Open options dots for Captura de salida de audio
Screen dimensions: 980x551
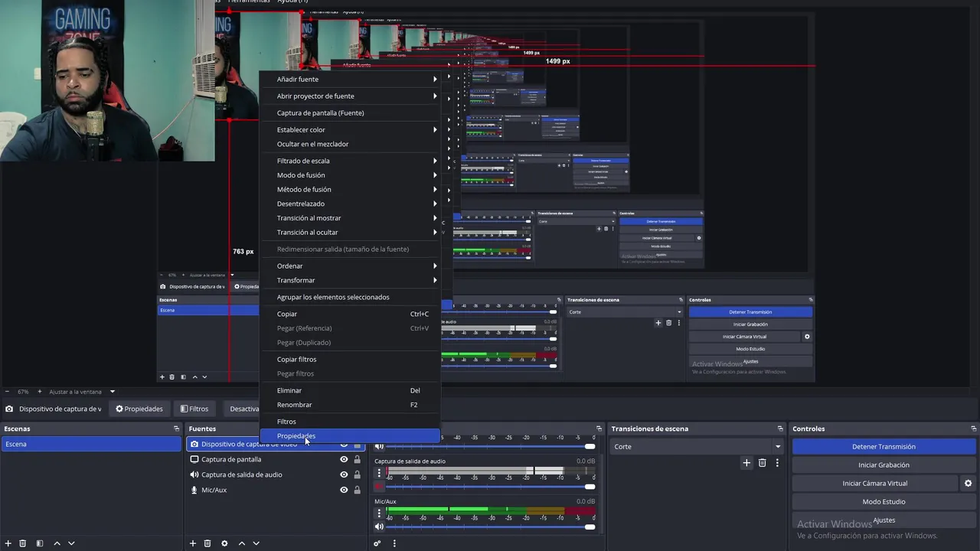379,473
